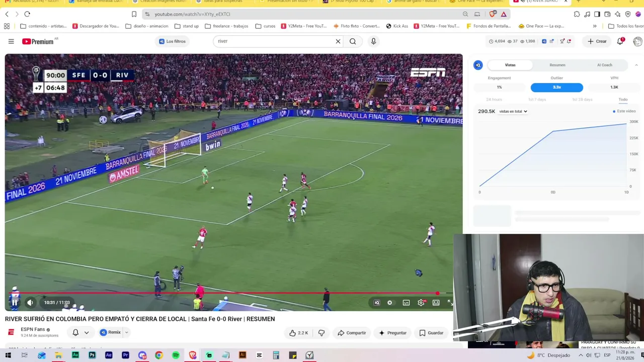Like the video (2.2 K)

pos(299,333)
